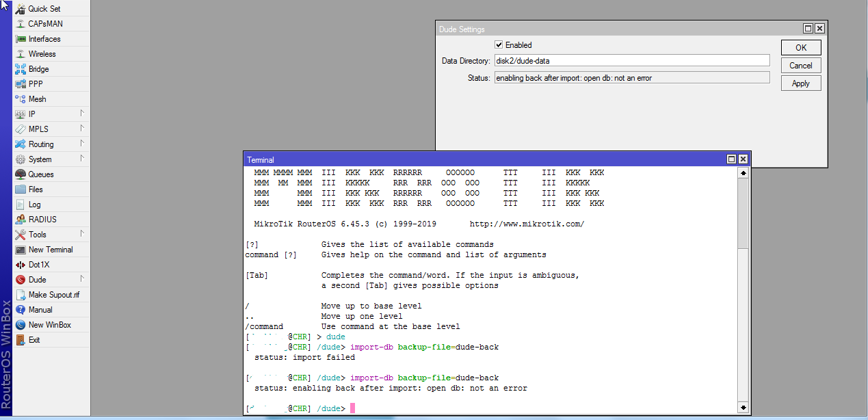The image size is (868, 420).
Task: Open the Wireless menu icon
Action: click(21, 54)
